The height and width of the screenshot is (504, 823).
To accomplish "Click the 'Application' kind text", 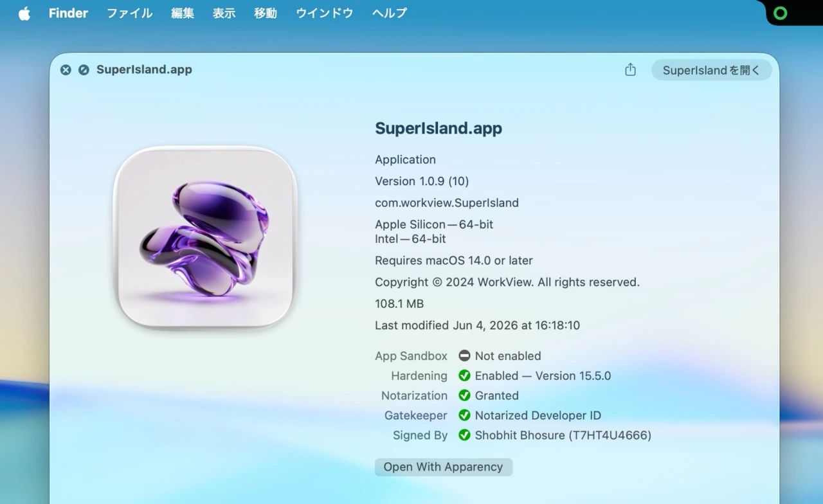I will point(405,159).
